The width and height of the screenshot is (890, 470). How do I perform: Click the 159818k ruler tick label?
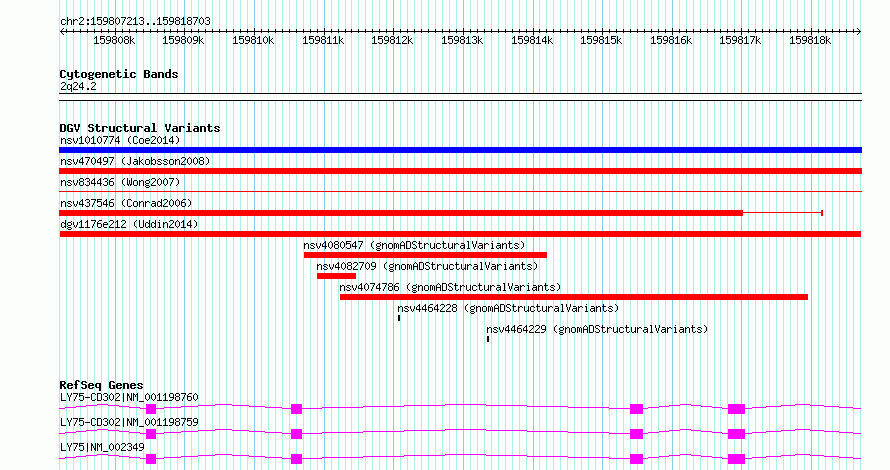point(810,41)
